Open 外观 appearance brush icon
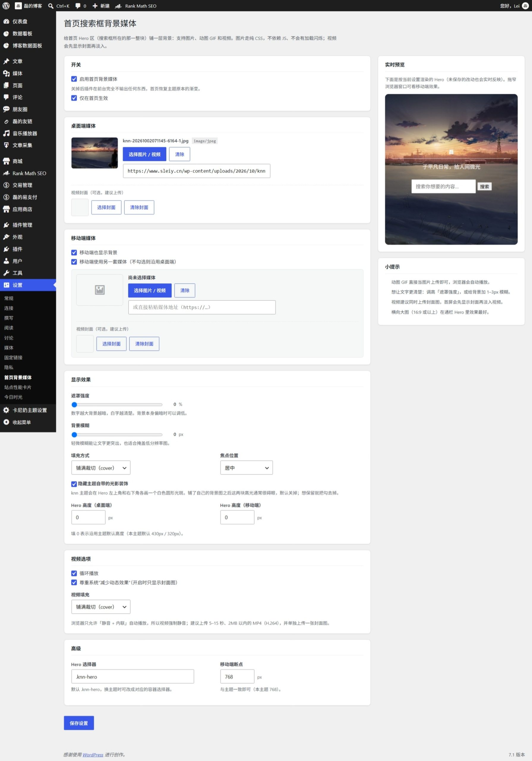 click(6, 237)
